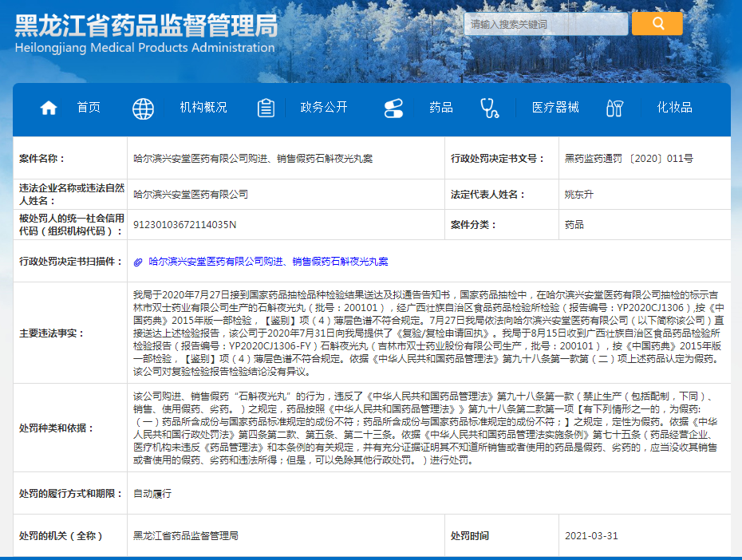Image resolution: width=742 pixels, height=560 pixels.
Task: Click the case number 黑药监药通罚〔2020〕011号
Action: point(629,159)
